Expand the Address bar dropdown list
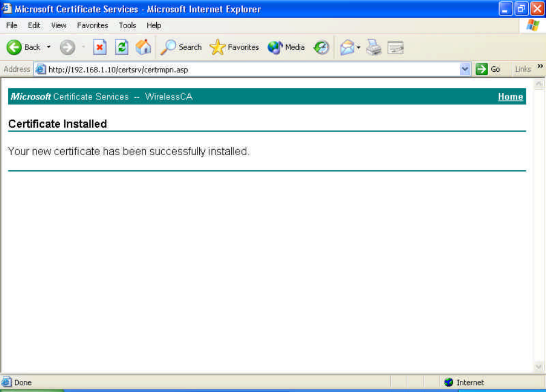 464,69
